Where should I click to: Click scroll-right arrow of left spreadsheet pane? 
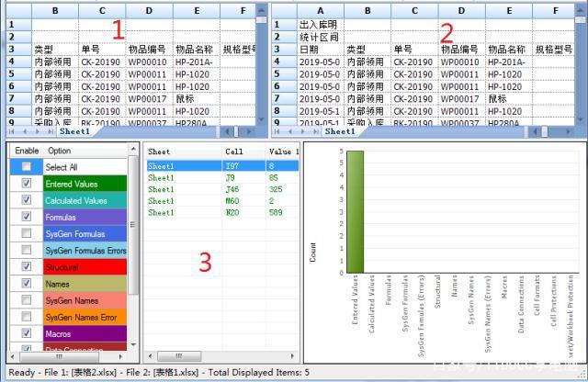tap(249, 131)
